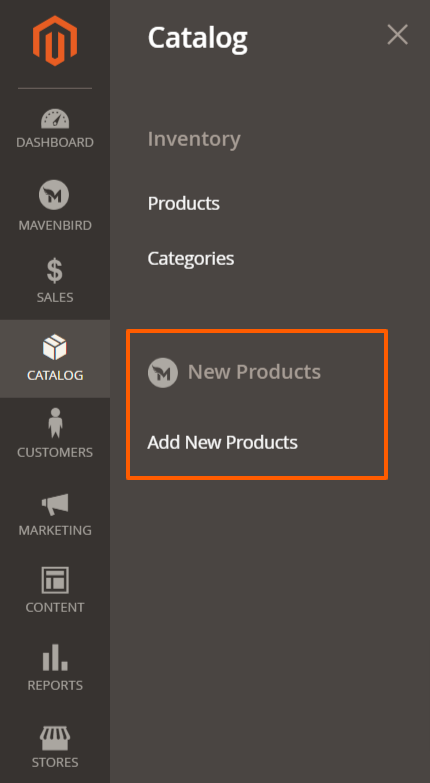Open Content via the layout icon

(55, 580)
